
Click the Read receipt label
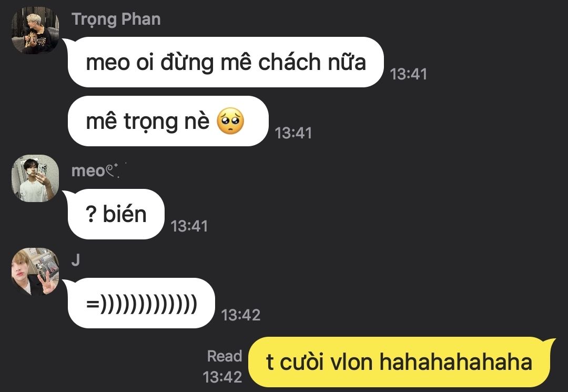pyautogui.click(x=224, y=356)
